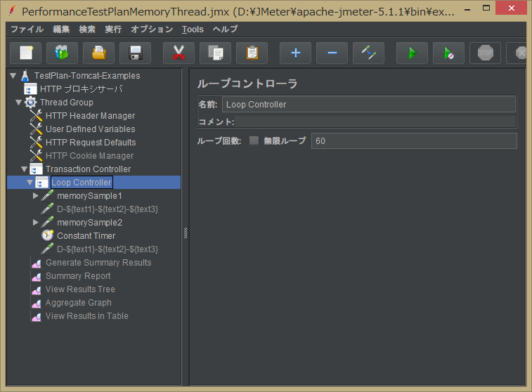Click the loop count field showing 60
This screenshot has width=532, height=392.
pyautogui.click(x=414, y=141)
